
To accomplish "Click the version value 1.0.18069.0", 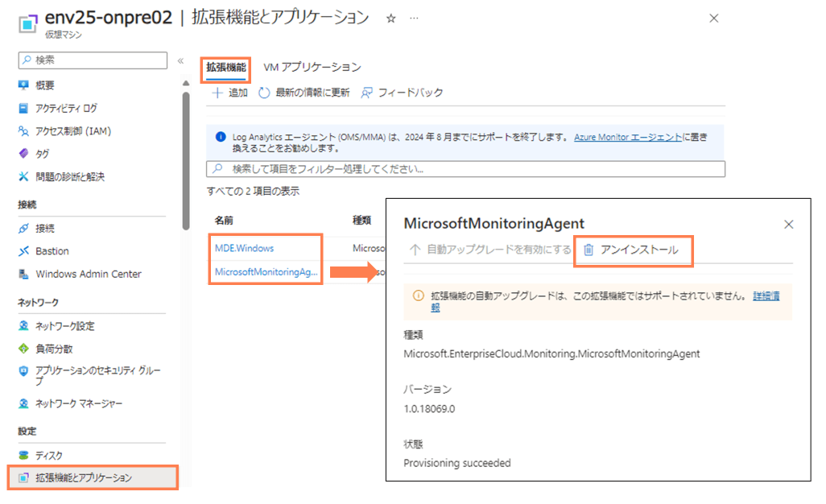I will coord(429,409).
